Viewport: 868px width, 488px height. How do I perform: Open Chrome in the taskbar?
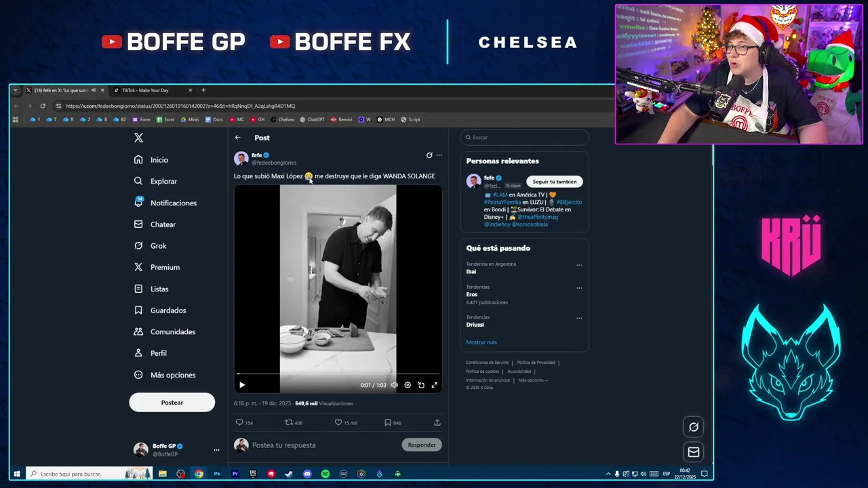(x=199, y=474)
